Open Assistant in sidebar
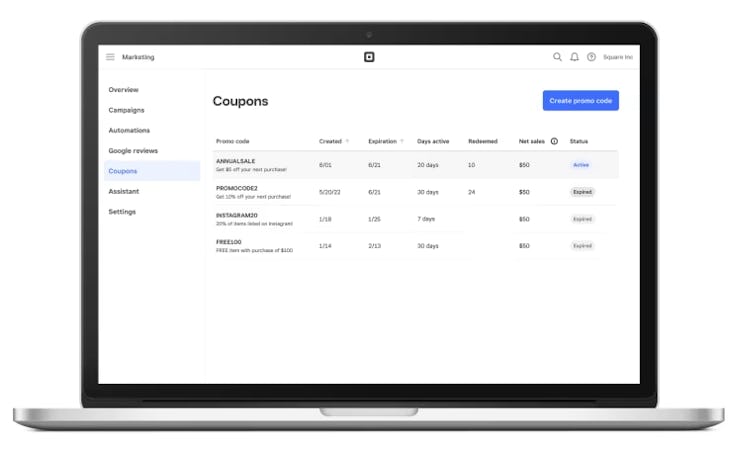This screenshot has width=747, height=450. click(124, 191)
